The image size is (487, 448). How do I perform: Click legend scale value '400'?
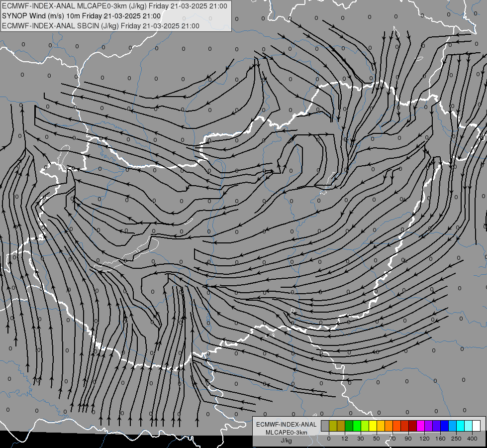(x=472, y=439)
